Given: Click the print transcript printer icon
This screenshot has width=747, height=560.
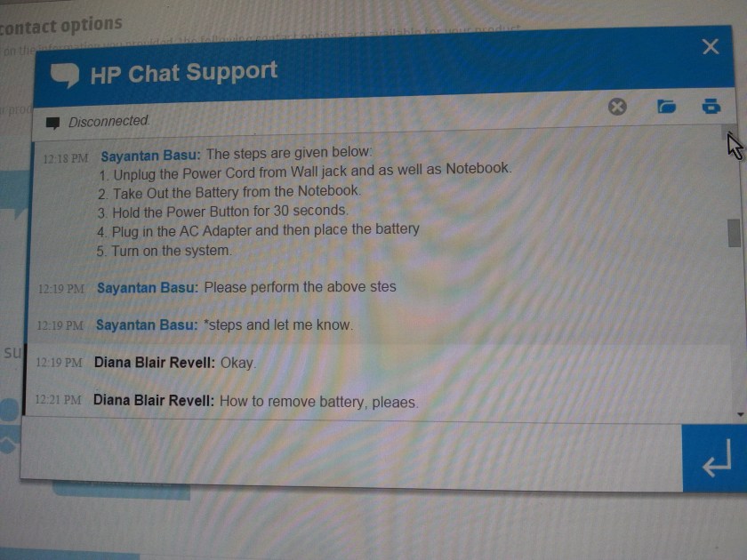Looking at the screenshot, I should [x=711, y=106].
